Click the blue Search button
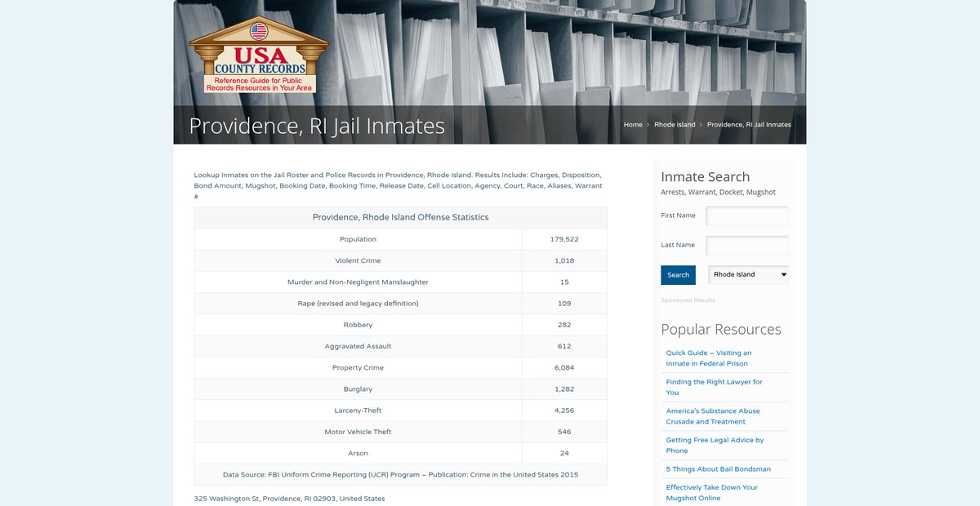 point(678,275)
